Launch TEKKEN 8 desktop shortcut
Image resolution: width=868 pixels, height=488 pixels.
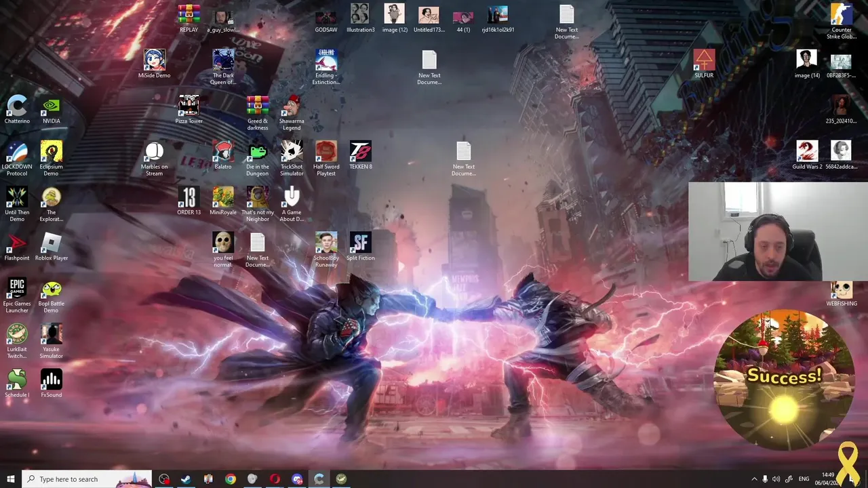click(360, 155)
